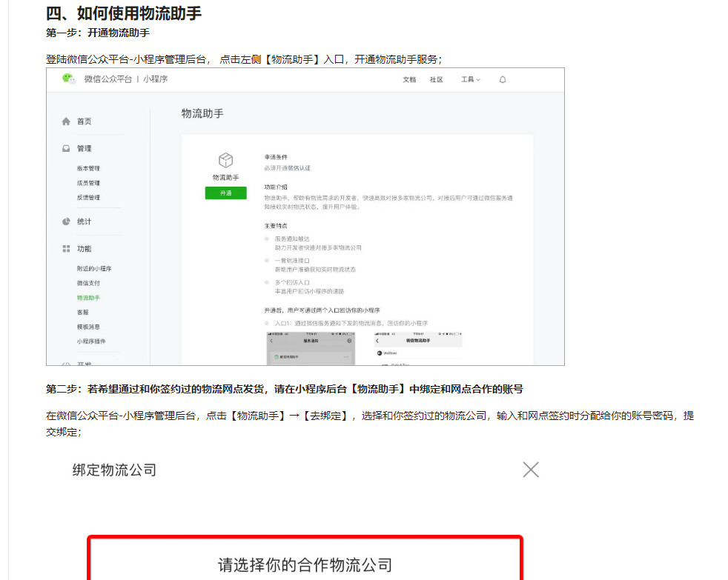Click the 申请条件 label
The height and width of the screenshot is (580, 728).
276,157
